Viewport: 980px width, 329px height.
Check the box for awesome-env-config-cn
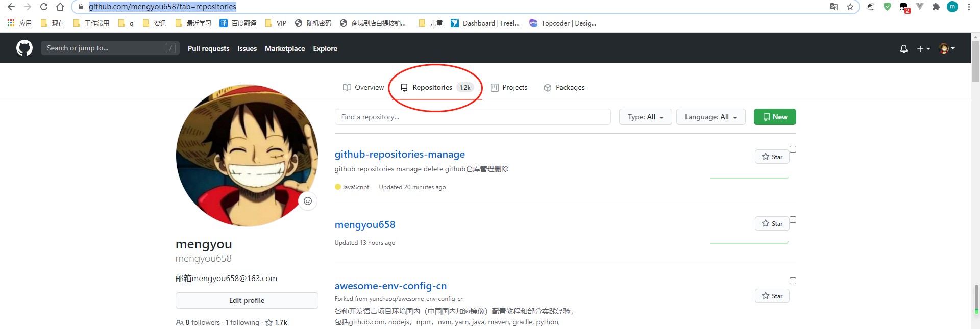pyautogui.click(x=793, y=281)
